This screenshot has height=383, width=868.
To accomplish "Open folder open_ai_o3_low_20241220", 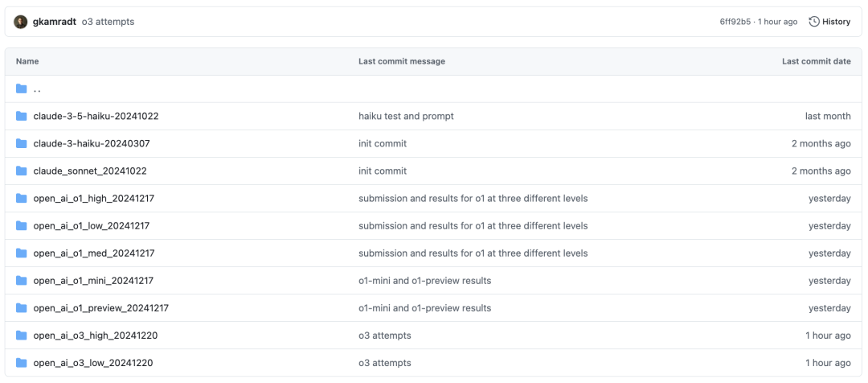I will (x=93, y=363).
